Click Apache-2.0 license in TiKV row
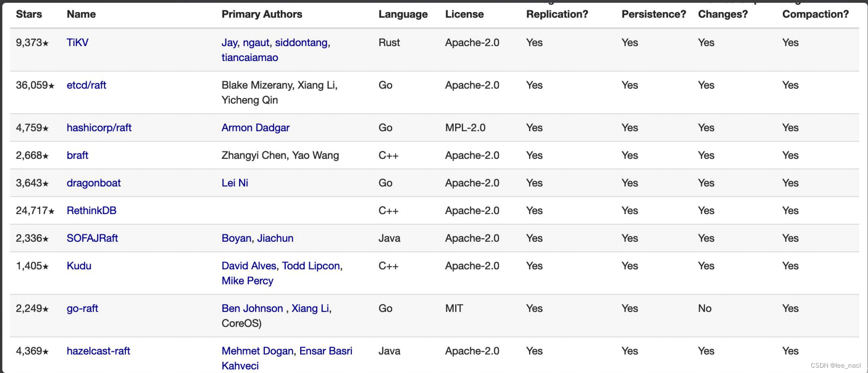The width and height of the screenshot is (868, 373). click(472, 43)
